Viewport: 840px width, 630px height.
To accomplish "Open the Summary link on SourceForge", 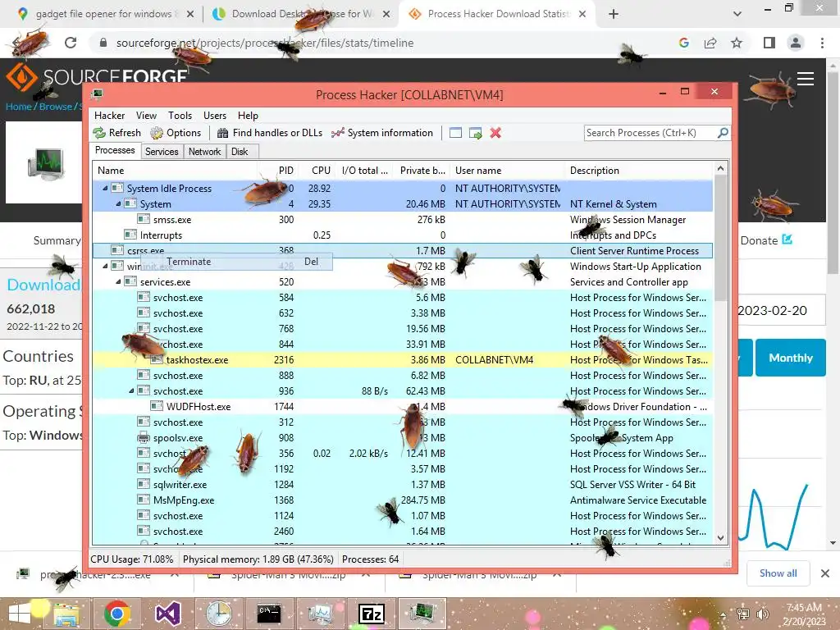I will click(x=57, y=240).
